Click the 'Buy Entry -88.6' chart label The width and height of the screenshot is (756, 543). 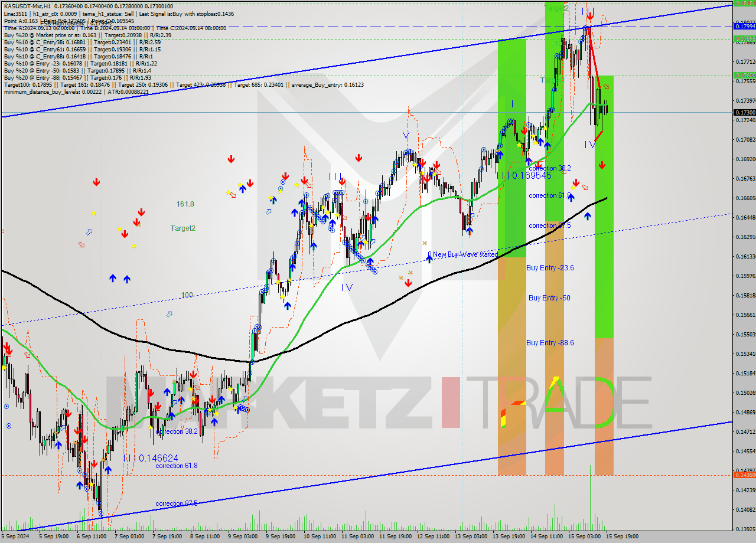pyautogui.click(x=550, y=342)
